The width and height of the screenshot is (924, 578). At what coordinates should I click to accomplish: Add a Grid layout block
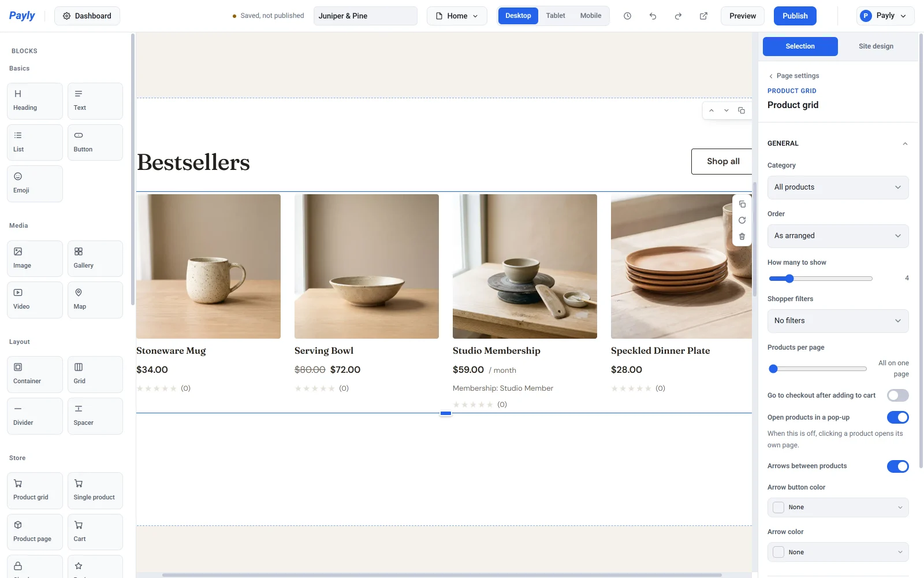[x=95, y=375]
